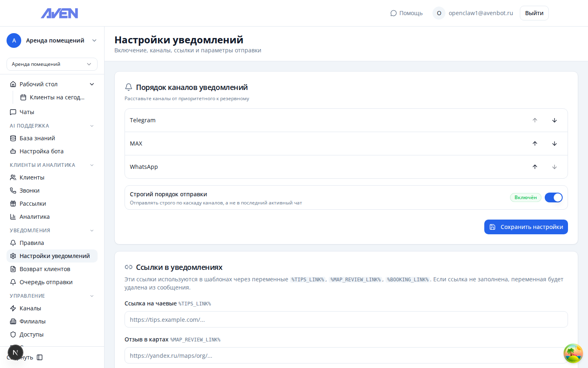Click the Клиенты people icon
The width and height of the screenshot is (588, 368).
[x=13, y=177]
